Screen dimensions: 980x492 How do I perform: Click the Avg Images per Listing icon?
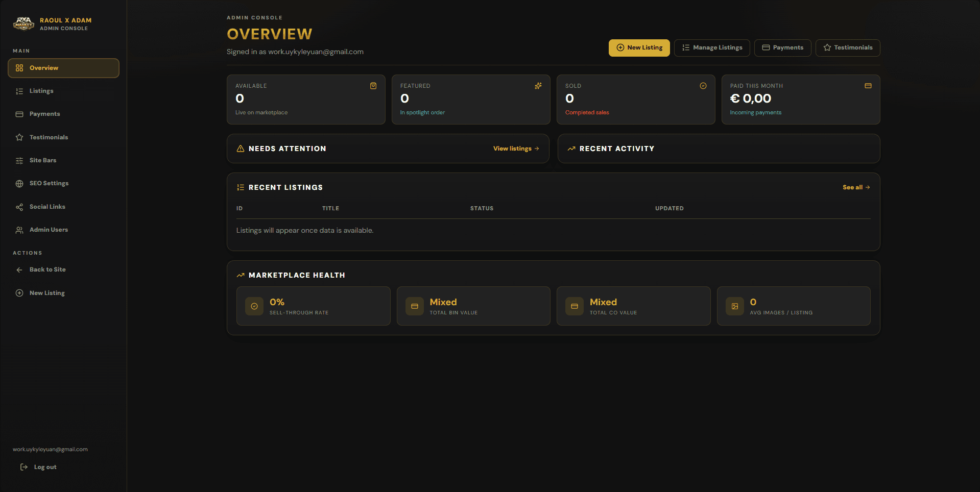click(x=735, y=306)
